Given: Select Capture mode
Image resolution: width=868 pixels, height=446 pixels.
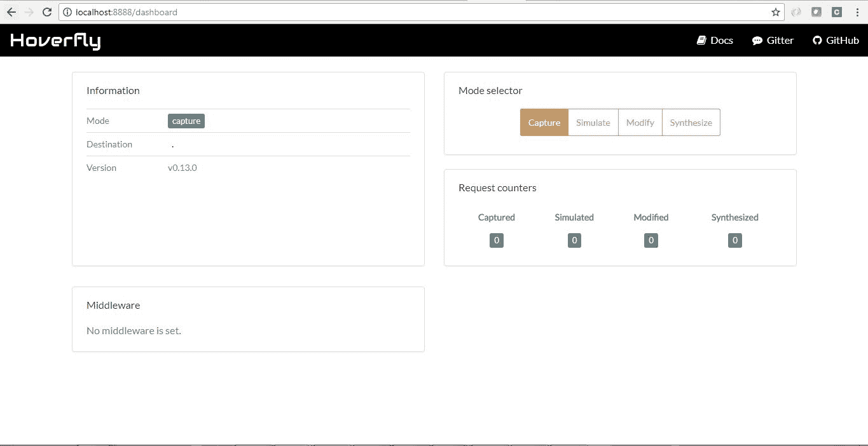Looking at the screenshot, I should coord(544,123).
